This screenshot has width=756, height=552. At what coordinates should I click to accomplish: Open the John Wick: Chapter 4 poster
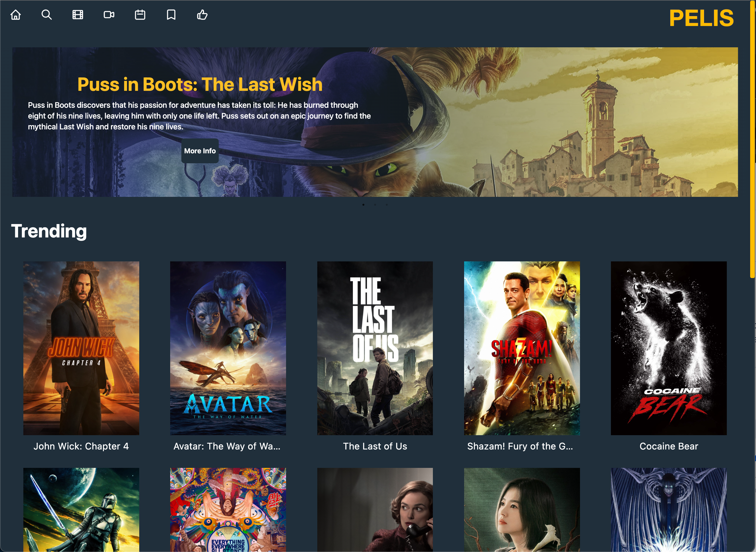tap(81, 348)
